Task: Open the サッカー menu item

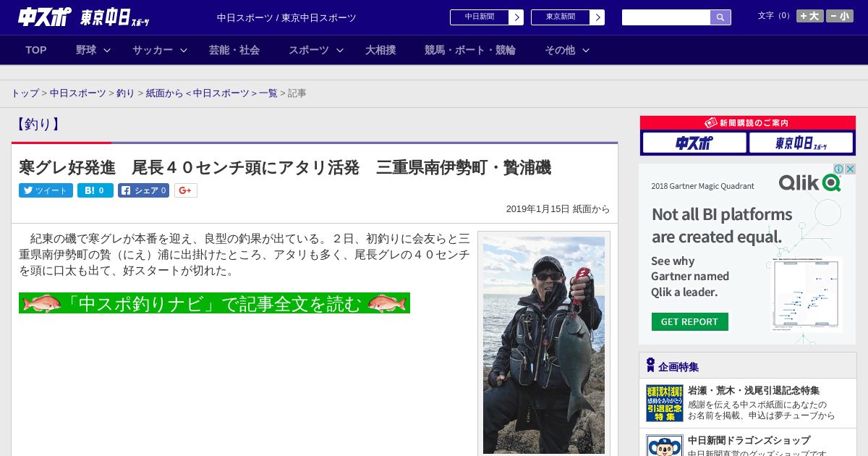Action: (153, 50)
